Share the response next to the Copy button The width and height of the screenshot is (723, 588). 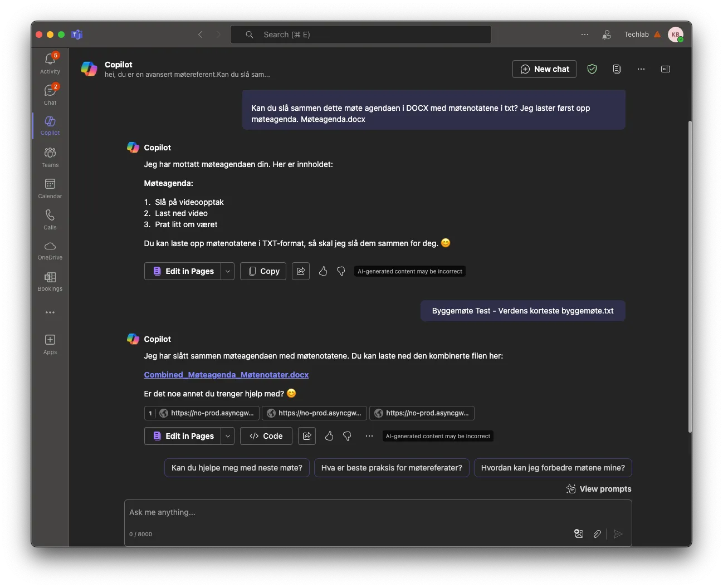pos(301,271)
